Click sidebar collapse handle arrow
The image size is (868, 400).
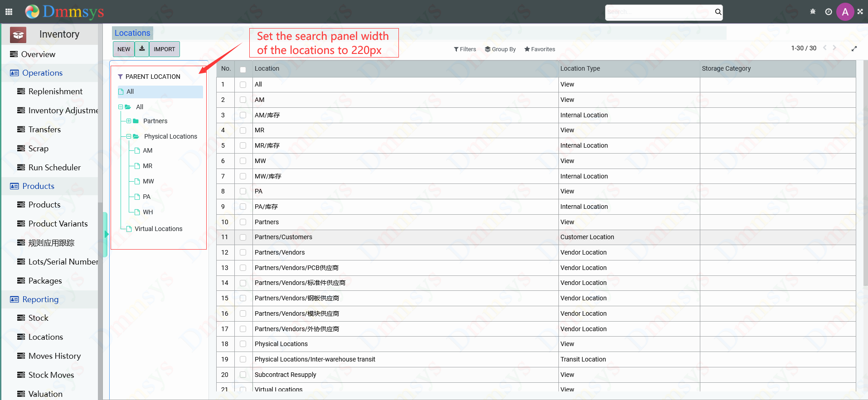106,234
